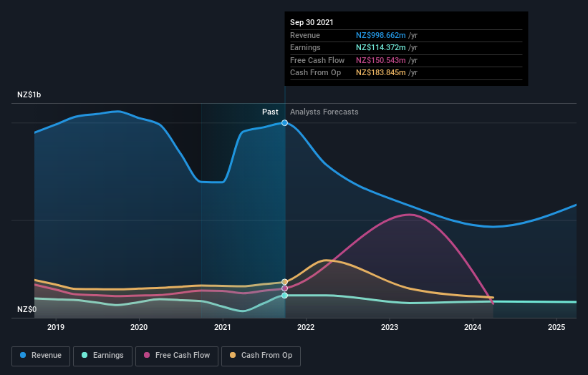Click the 2023 x-axis label

click(390, 327)
